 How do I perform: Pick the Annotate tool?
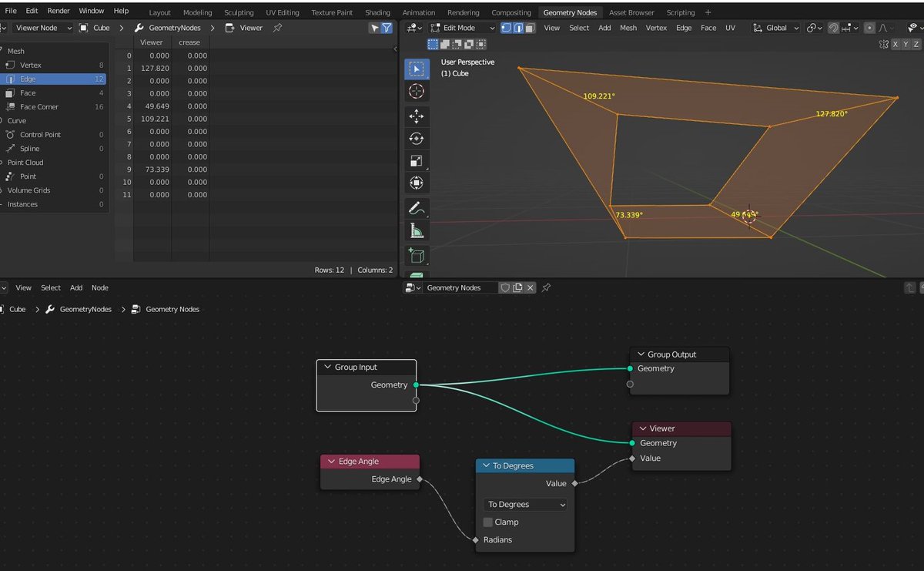pos(417,207)
